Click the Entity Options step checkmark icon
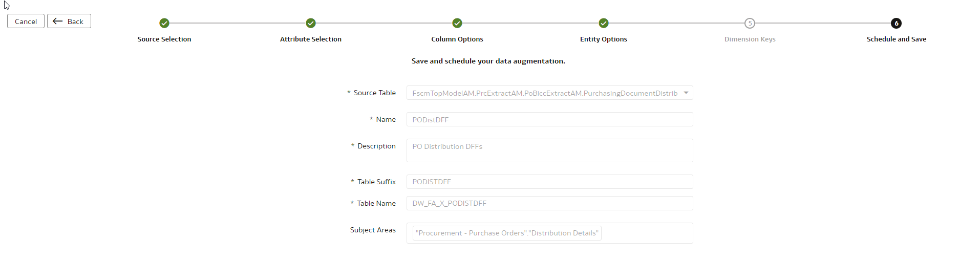Viewport: 980px width, 260px height. tap(604, 23)
